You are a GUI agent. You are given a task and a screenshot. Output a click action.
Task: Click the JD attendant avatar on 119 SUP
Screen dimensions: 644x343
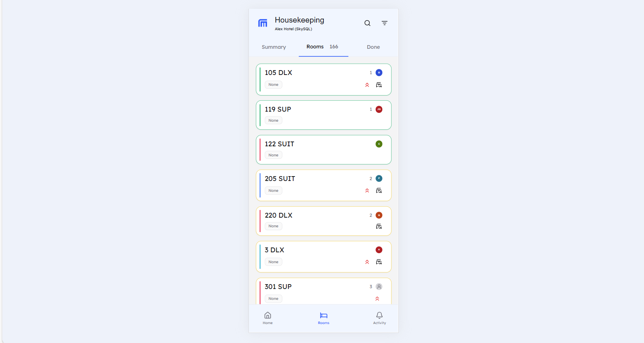point(378,109)
